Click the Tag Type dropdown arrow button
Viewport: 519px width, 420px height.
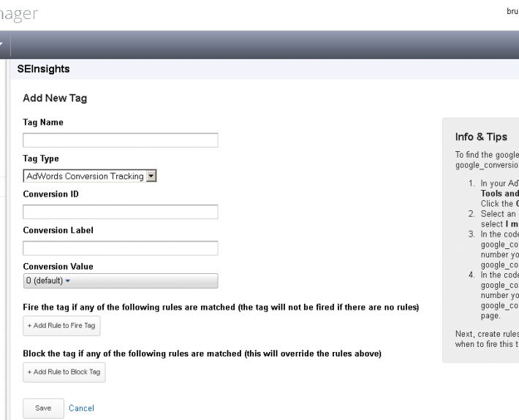[x=151, y=176]
